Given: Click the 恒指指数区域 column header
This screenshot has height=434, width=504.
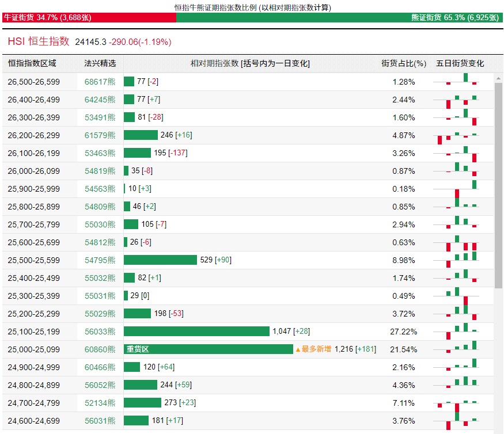Looking at the screenshot, I should coord(32,63).
